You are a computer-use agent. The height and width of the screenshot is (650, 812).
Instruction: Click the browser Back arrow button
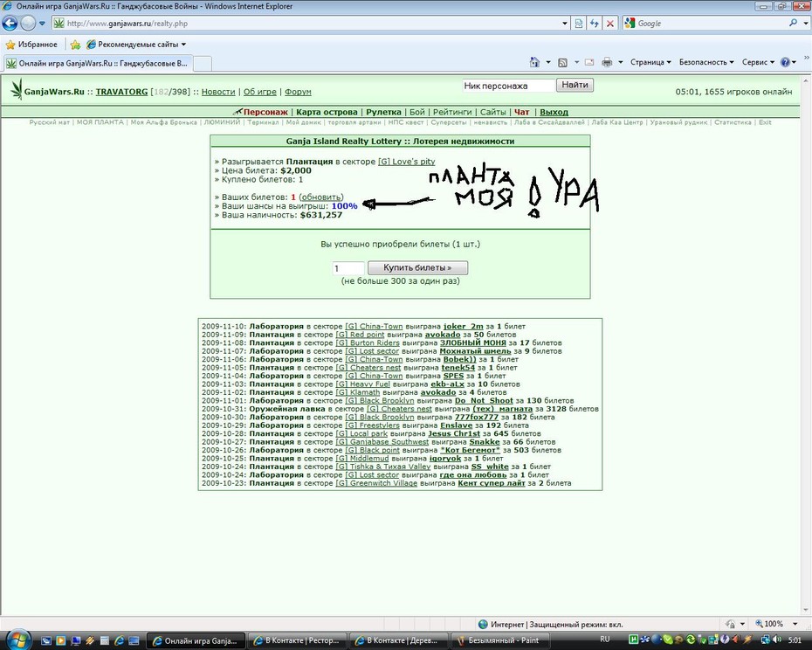pos(10,24)
